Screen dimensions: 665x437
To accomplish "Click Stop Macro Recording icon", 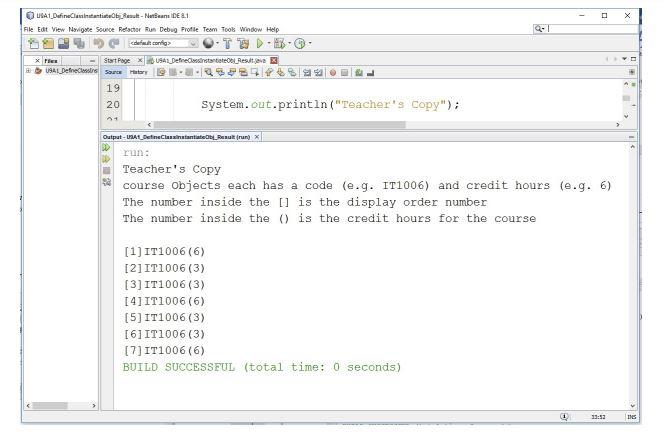I will 344,73.
